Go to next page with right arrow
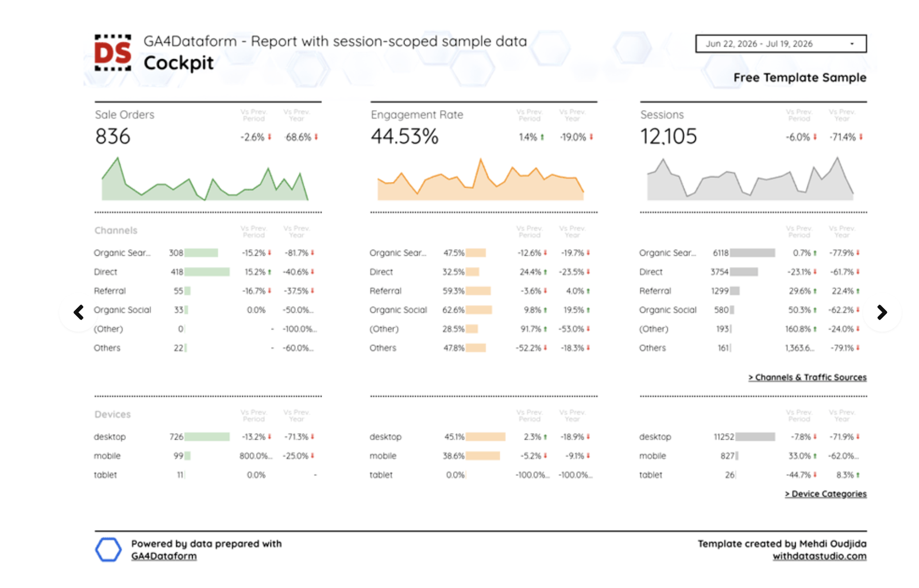 (x=882, y=312)
